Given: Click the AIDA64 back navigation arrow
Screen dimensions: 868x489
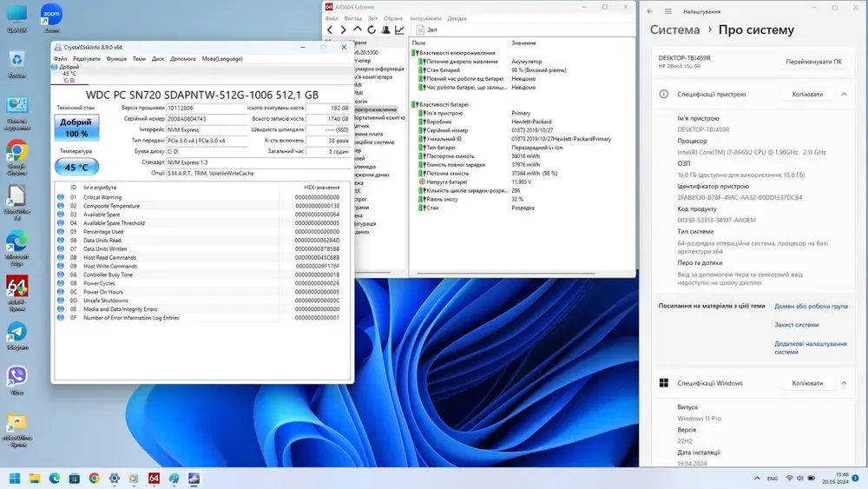Looking at the screenshot, I should click(330, 30).
